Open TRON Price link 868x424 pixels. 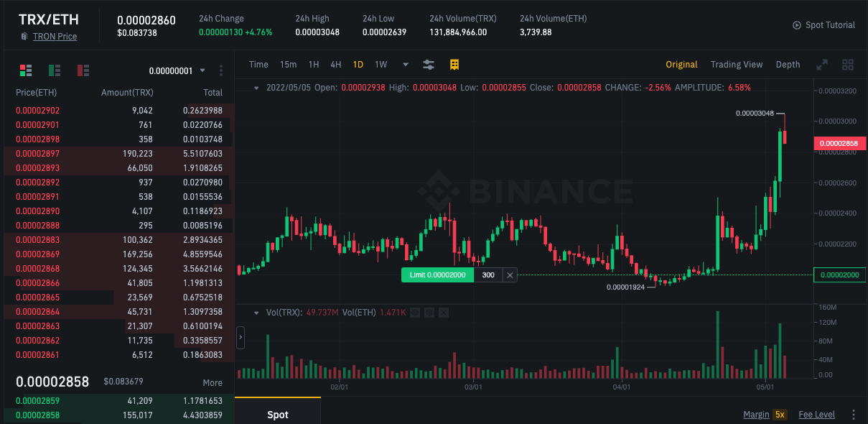click(55, 37)
